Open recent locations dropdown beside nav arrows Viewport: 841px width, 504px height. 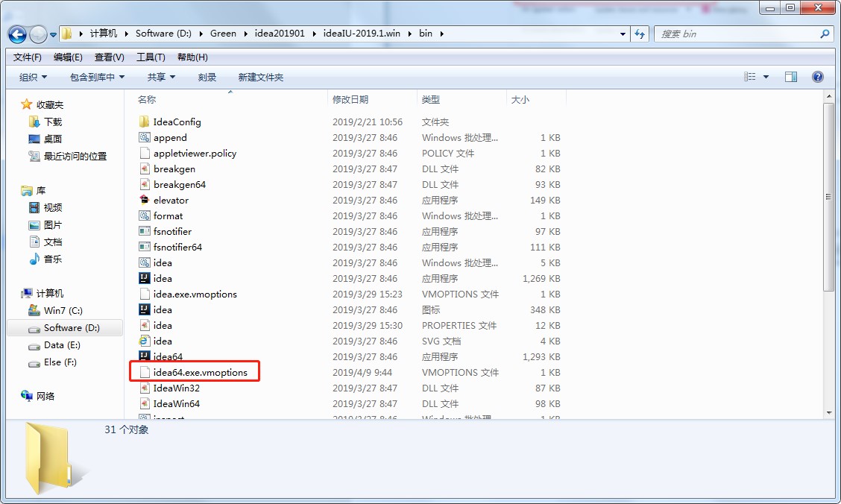pyautogui.click(x=53, y=35)
